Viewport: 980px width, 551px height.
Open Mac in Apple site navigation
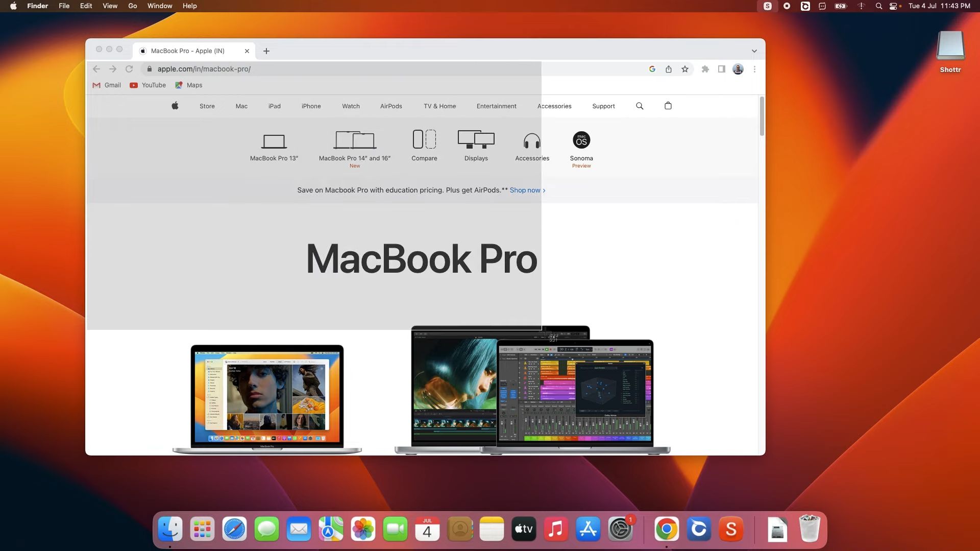[241, 106]
